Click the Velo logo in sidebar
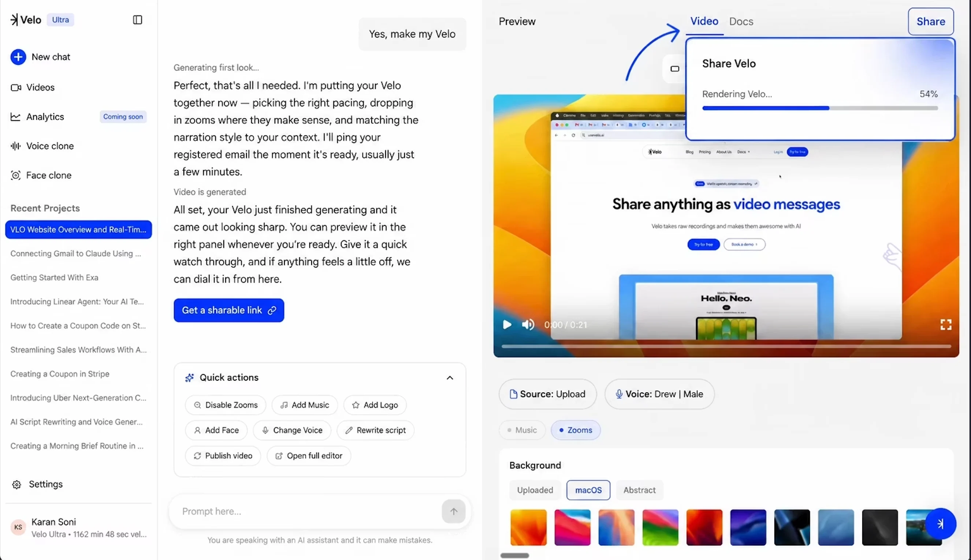 [26, 20]
